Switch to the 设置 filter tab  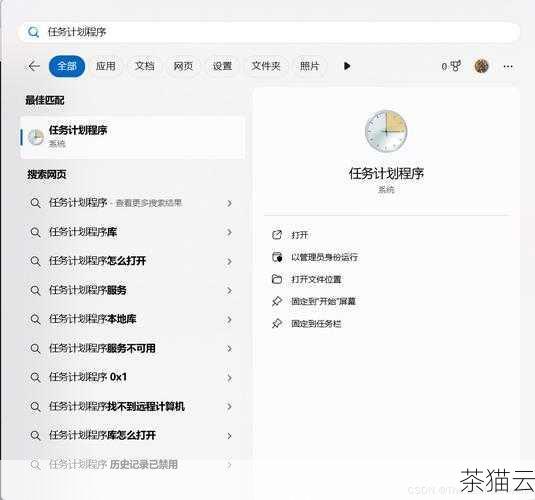click(x=222, y=66)
